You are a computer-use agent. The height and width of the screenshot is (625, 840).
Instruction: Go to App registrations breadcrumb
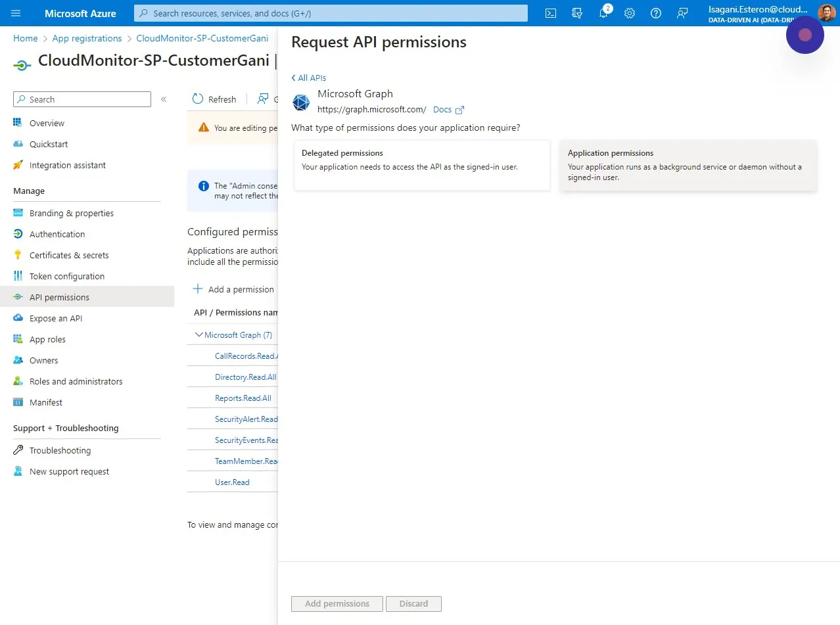(87, 38)
